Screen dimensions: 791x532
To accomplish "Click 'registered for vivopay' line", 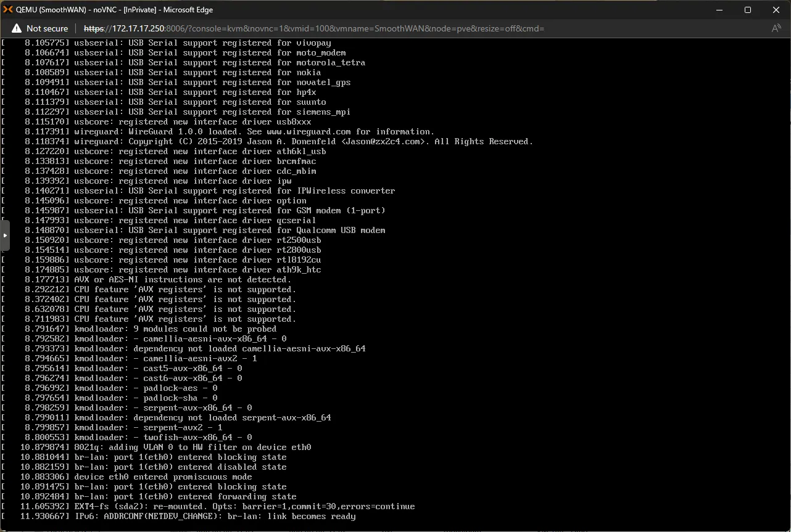I will 166,43.
